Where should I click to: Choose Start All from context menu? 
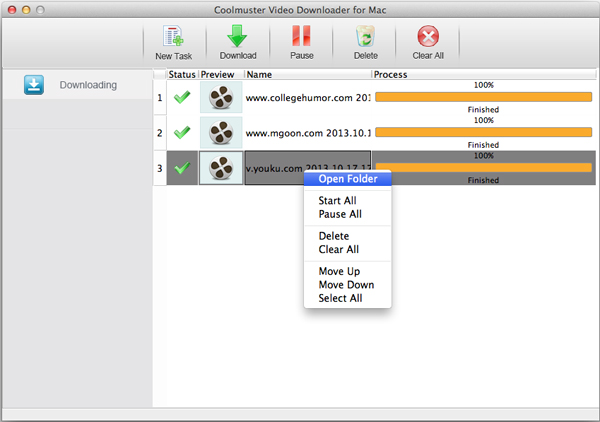tap(337, 200)
